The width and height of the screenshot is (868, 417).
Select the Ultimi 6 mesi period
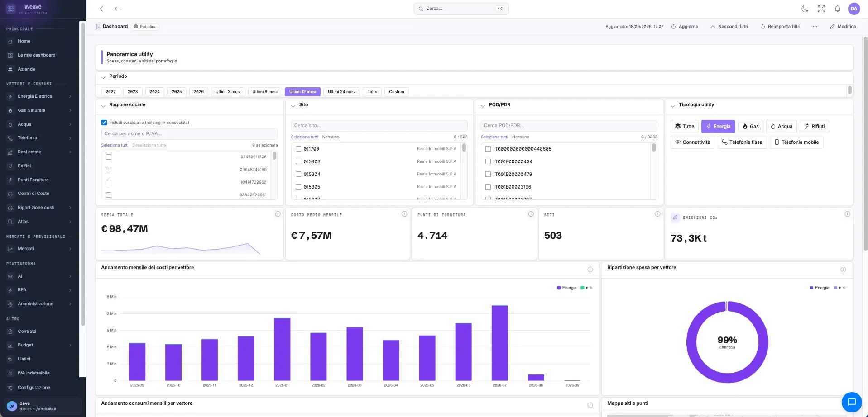[x=265, y=92]
